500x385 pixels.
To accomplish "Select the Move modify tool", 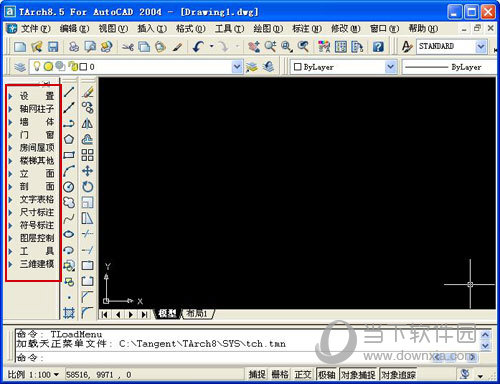I will point(88,171).
